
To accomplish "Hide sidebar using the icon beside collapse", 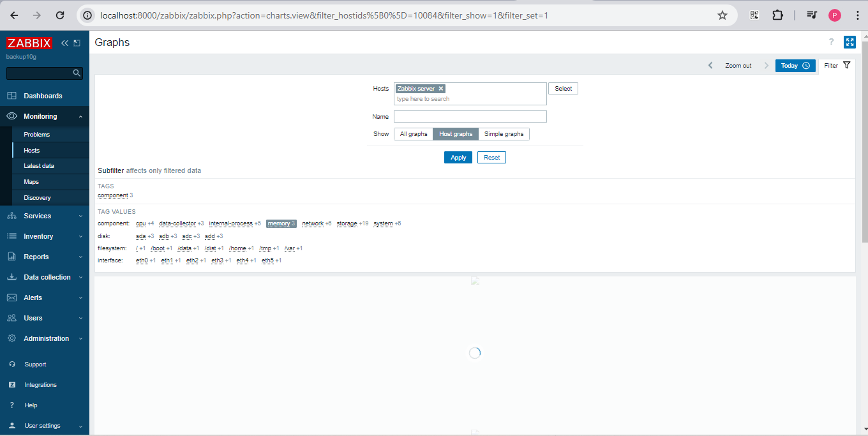I will click(77, 43).
